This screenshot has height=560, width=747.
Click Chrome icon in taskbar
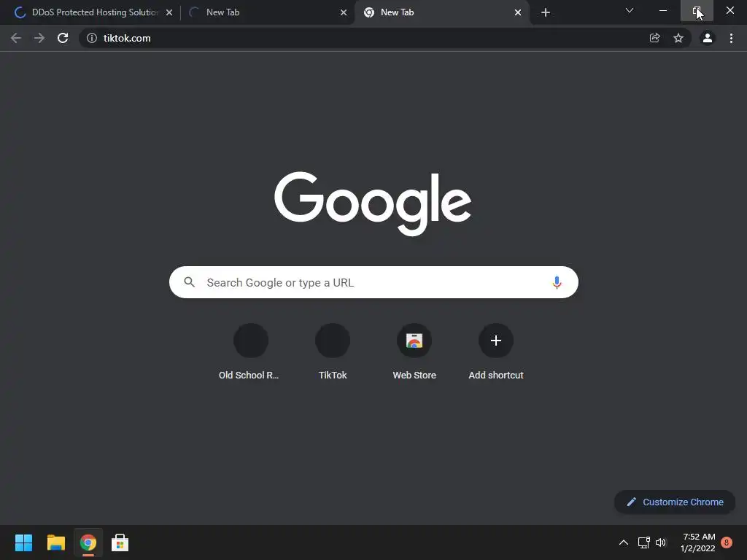[x=88, y=542]
